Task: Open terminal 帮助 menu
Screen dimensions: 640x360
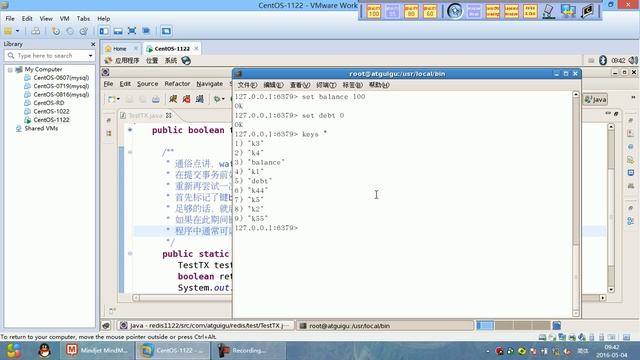Action: coord(379,85)
